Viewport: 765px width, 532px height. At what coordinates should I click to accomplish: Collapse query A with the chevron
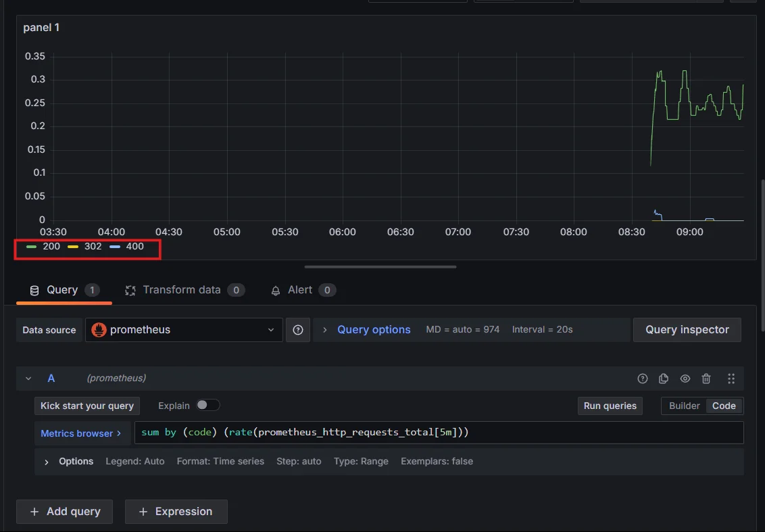coord(28,379)
